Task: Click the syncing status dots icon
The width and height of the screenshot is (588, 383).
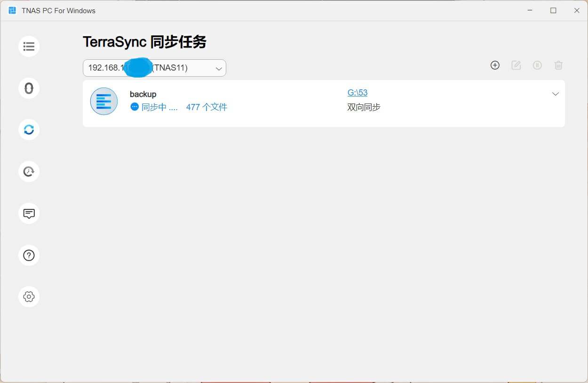Action: pos(135,107)
